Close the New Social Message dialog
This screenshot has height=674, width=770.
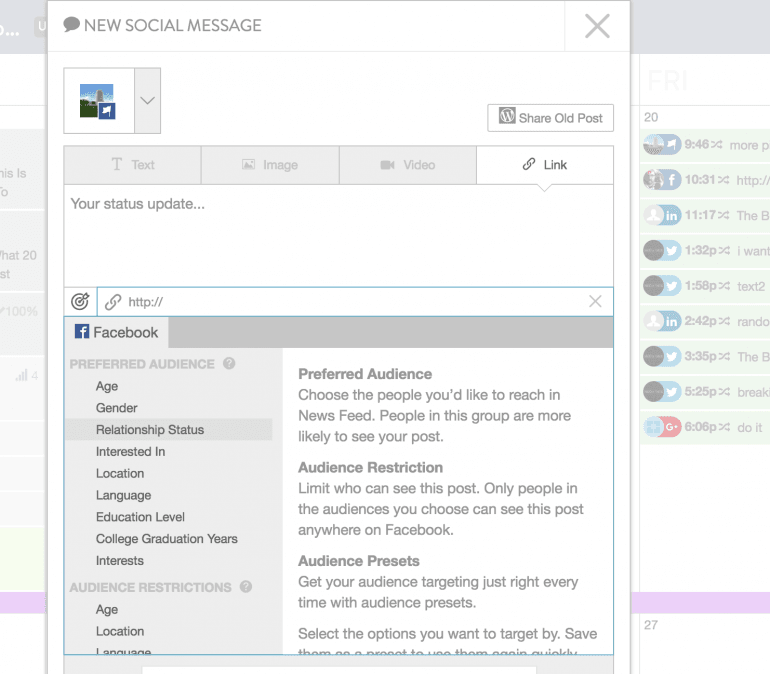597,26
